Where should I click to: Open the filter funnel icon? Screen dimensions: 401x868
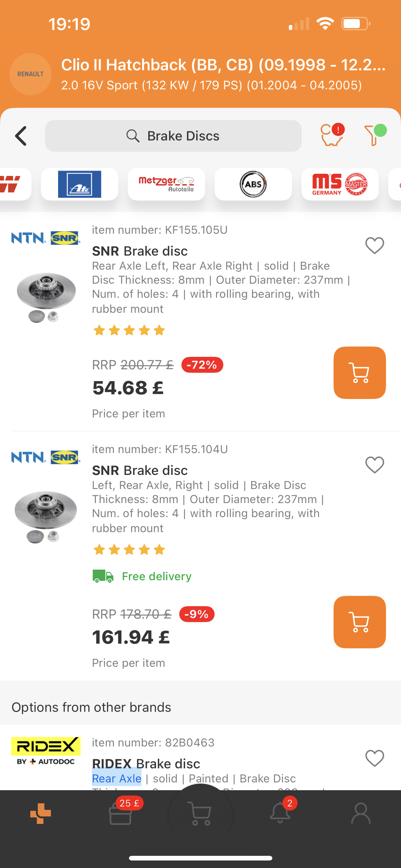click(374, 136)
